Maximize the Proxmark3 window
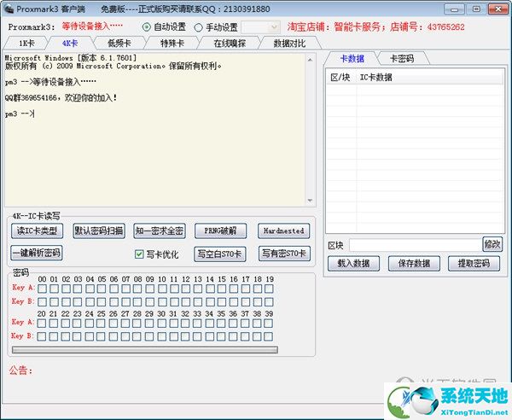The width and height of the screenshot is (512, 420). [x=476, y=9]
